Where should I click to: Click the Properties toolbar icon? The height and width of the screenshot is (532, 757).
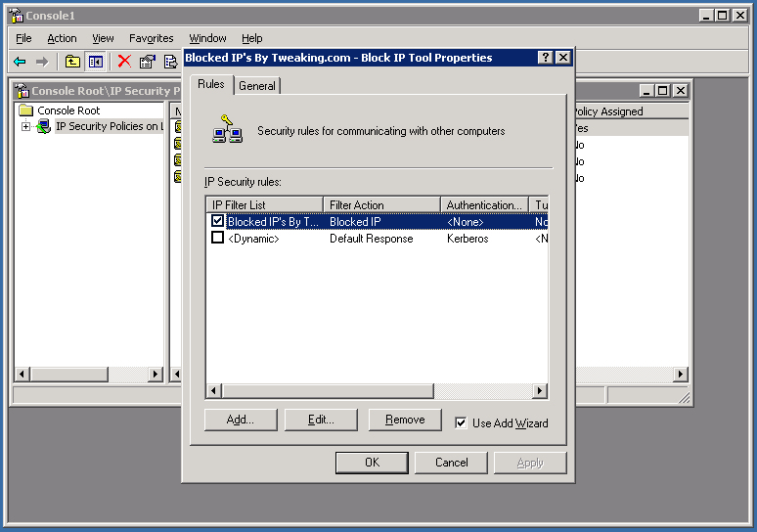coord(148,62)
